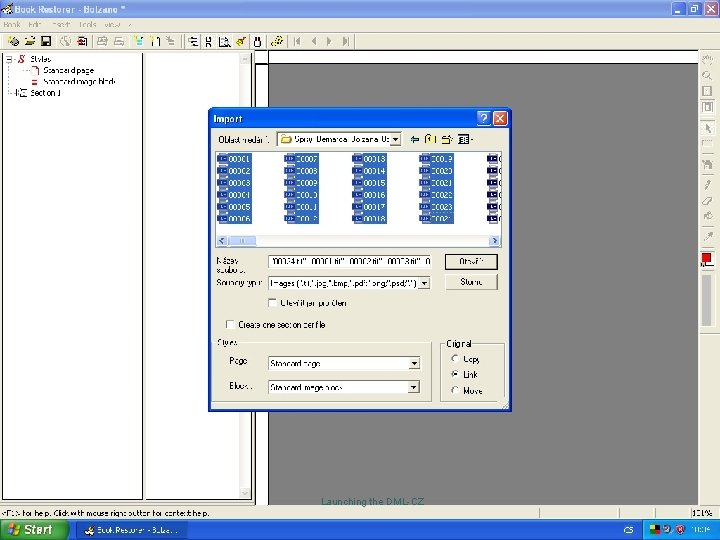Image resolution: width=720 pixels, height=540 pixels.
Task: Click the page-with-magnifier preview icon
Action: pos(224,41)
